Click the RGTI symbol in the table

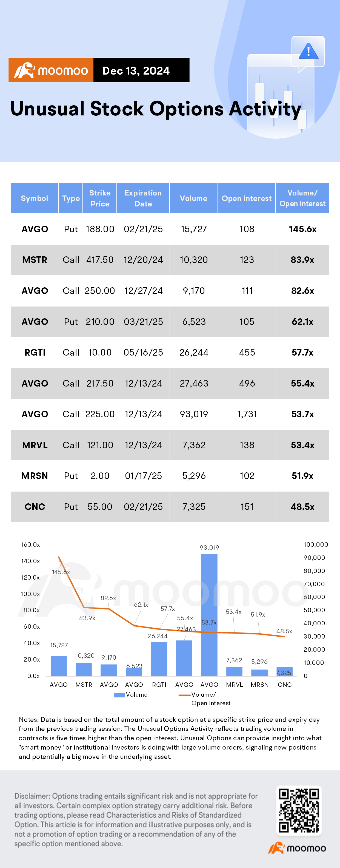35,353
